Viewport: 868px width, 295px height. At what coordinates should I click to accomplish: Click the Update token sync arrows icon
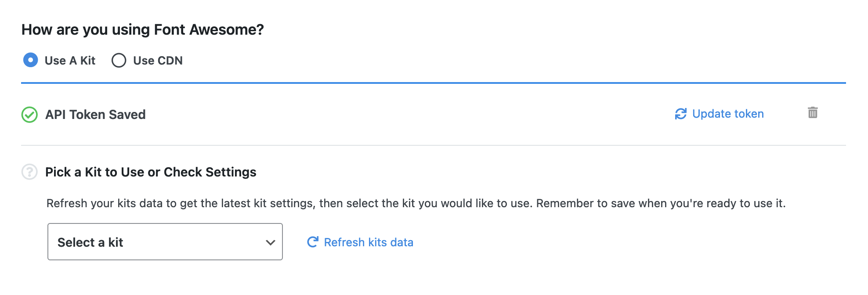[x=680, y=114]
